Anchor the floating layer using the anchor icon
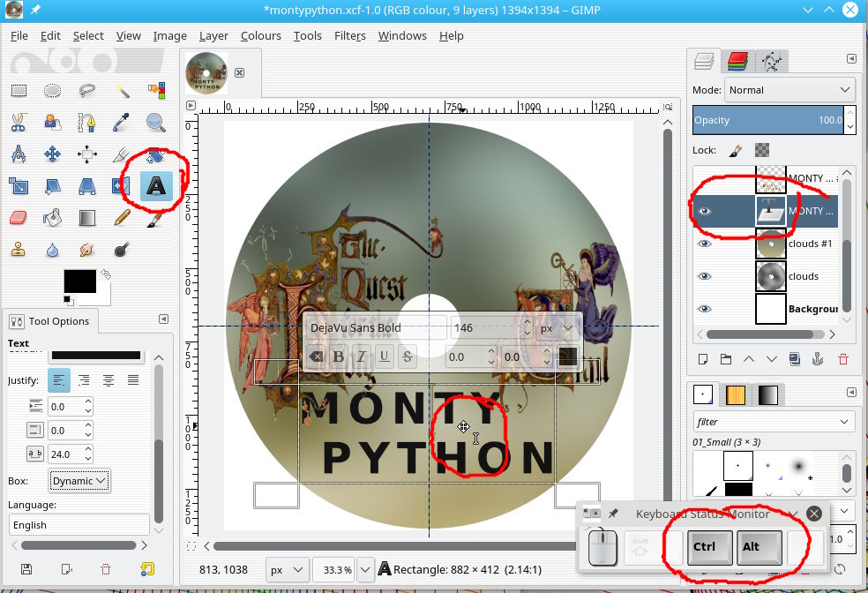This screenshot has height=593, width=868. (x=818, y=359)
